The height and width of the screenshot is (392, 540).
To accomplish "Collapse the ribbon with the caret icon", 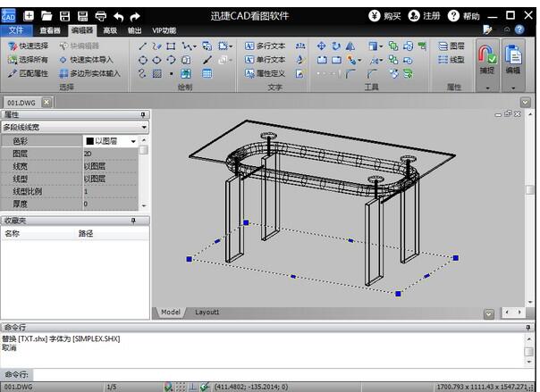I will (507, 29).
